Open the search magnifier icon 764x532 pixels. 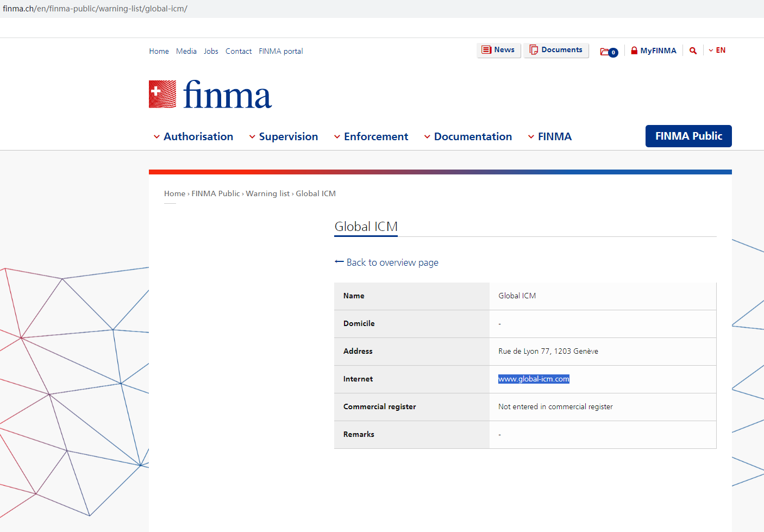[693, 51]
